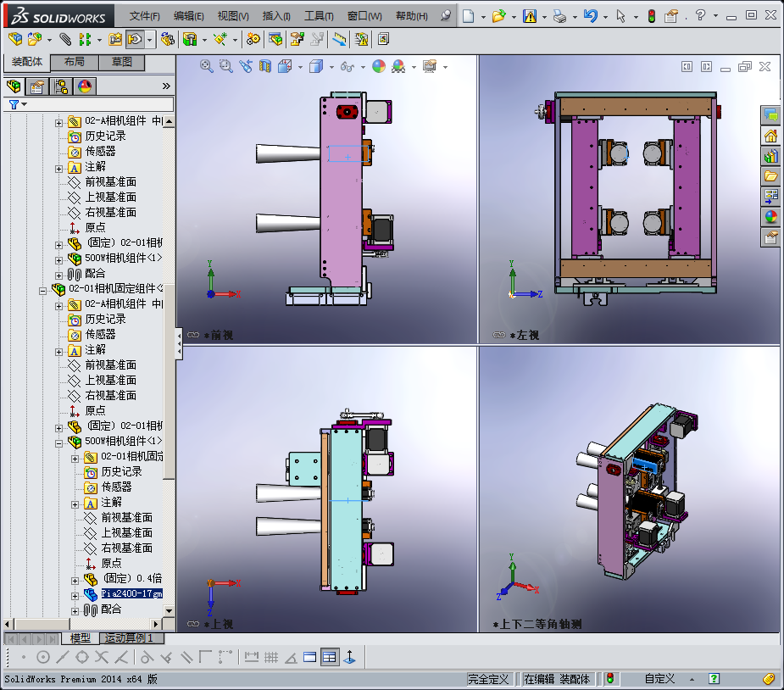
Task: Open the 工具(T) menu
Action: (x=319, y=16)
